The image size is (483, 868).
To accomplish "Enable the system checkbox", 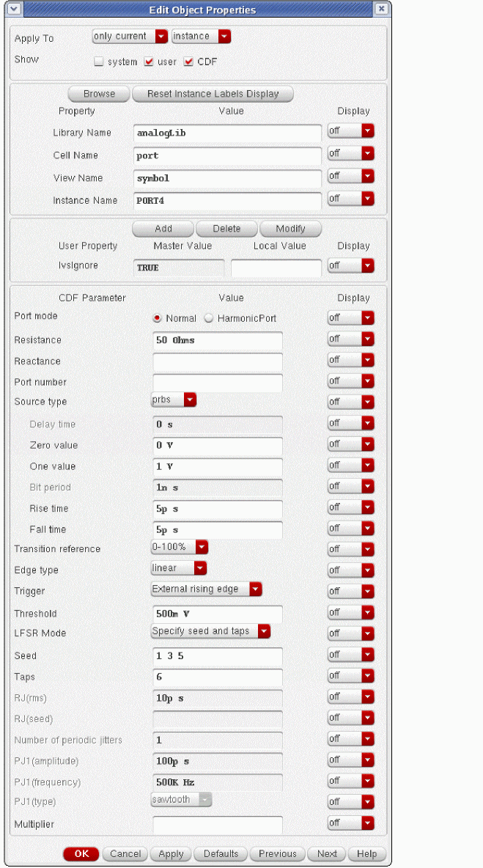I will click(98, 62).
